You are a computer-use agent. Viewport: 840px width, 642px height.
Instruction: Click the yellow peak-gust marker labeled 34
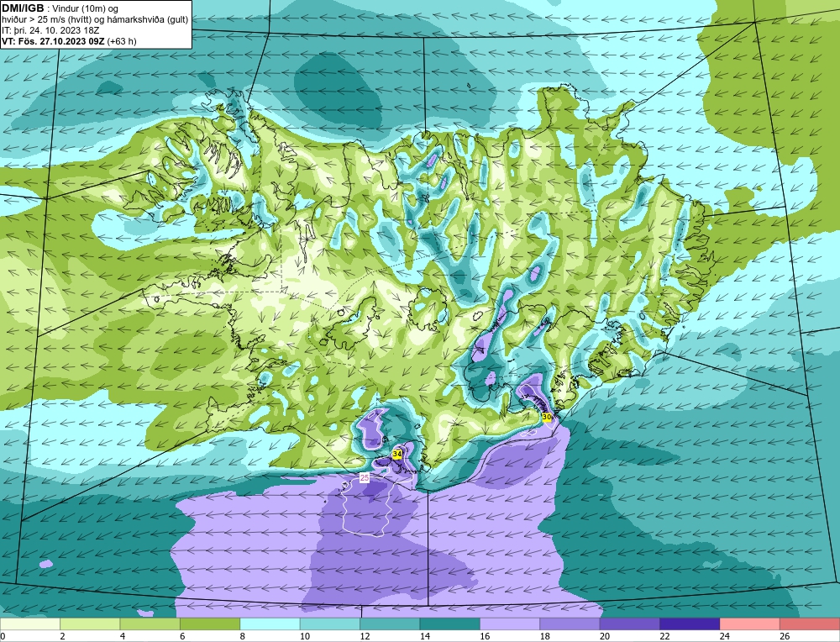[x=397, y=454]
